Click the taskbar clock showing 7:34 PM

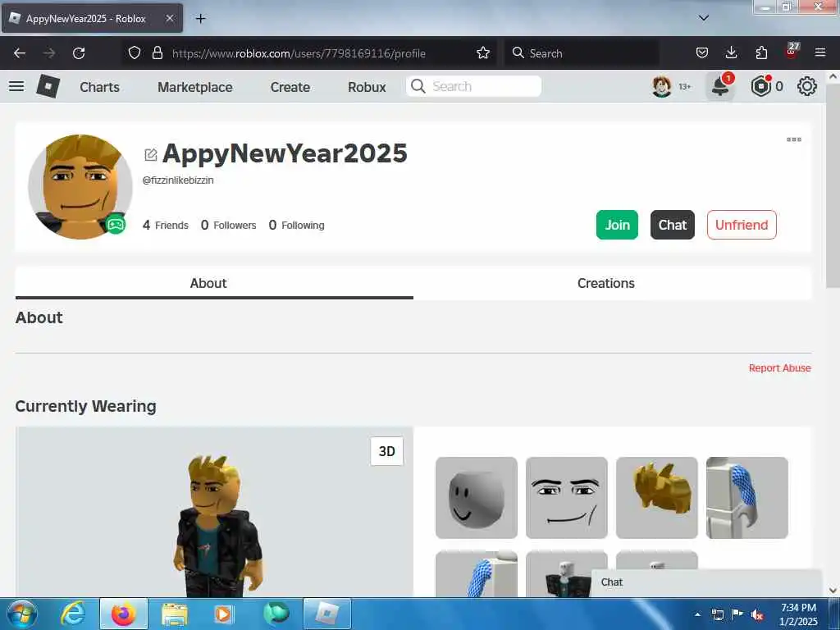click(798, 614)
